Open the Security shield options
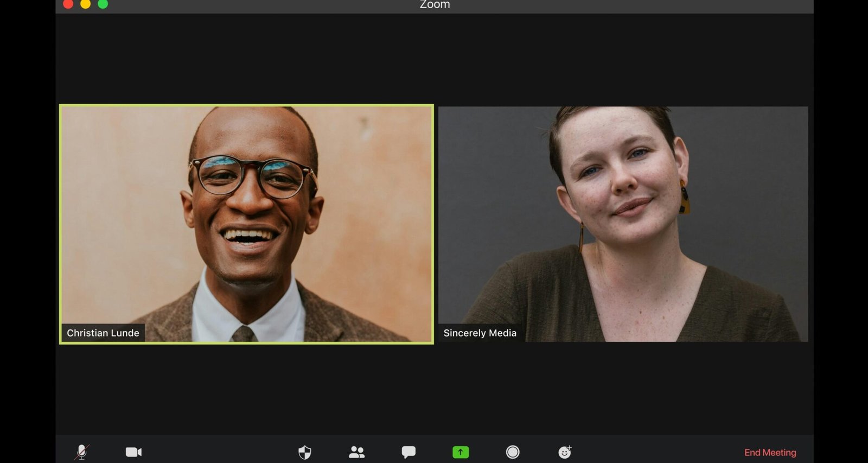Viewport: 868px width, 463px height. 305,452
